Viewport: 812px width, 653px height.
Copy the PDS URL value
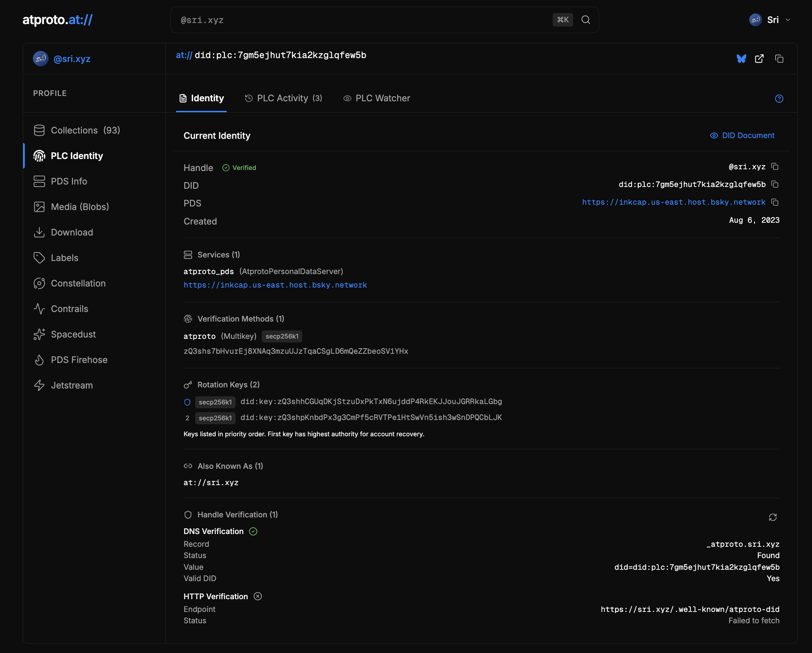[775, 202]
